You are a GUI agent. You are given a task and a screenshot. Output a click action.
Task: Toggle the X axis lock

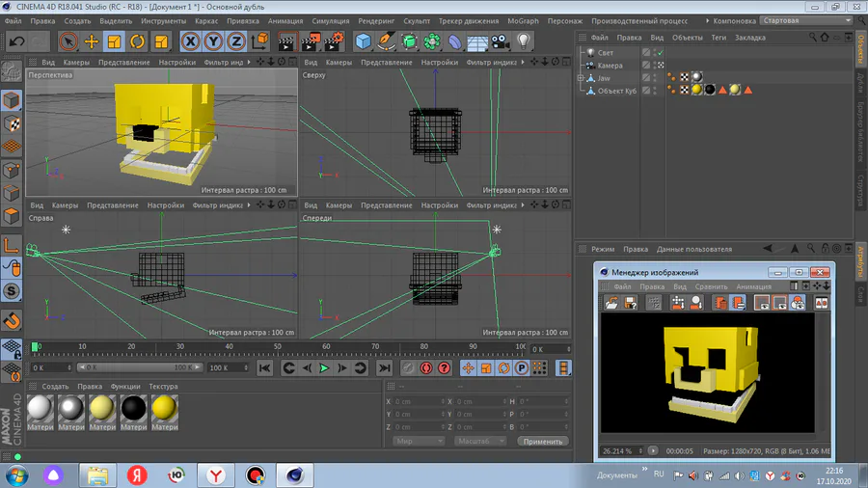[190, 41]
